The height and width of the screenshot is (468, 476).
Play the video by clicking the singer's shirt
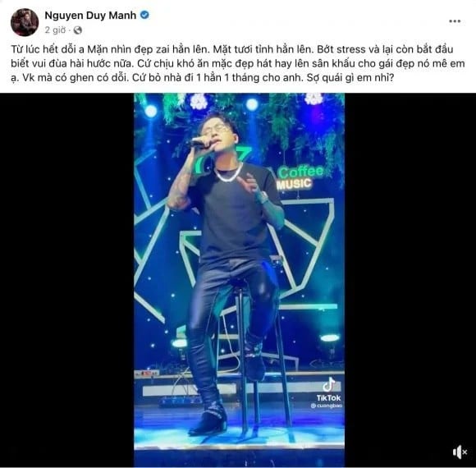click(x=236, y=213)
